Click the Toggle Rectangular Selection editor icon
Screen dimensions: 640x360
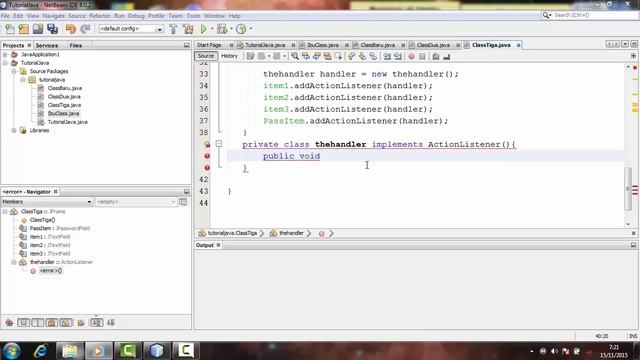pos(338,56)
